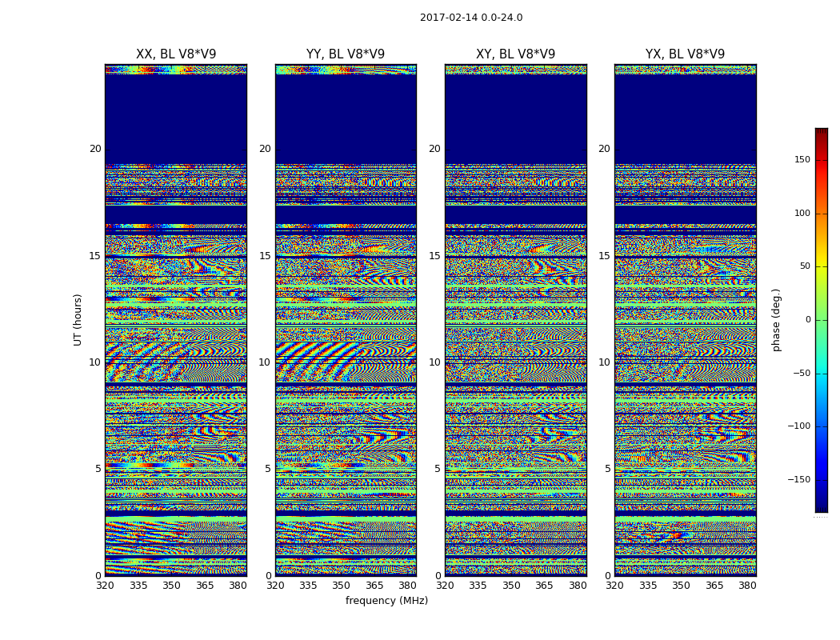Click the x-axis tick 380 under XX panel

(238, 586)
